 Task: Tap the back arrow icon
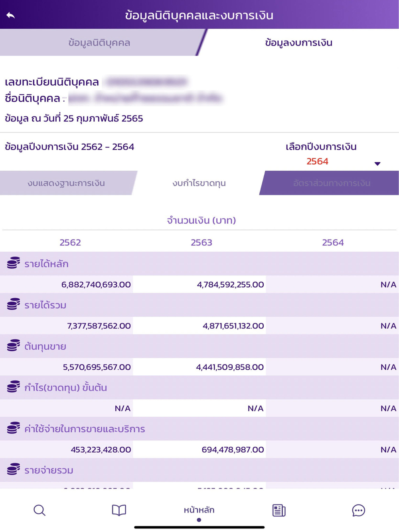click(x=11, y=15)
